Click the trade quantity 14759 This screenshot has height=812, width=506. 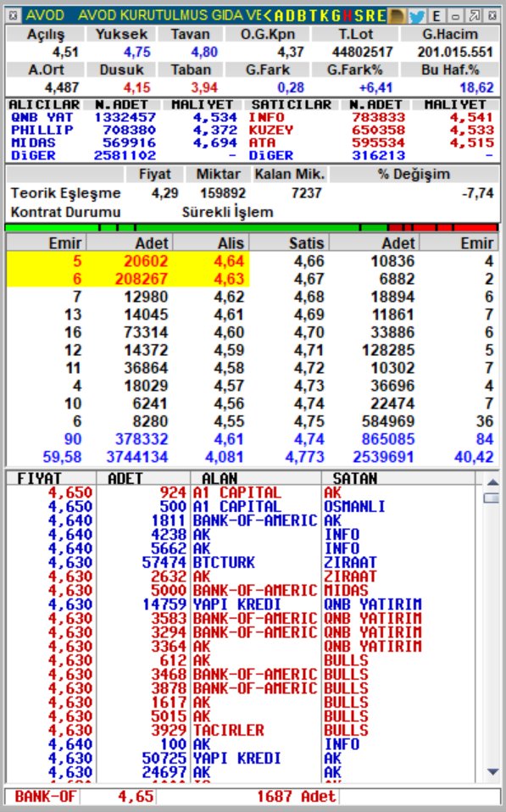click(164, 604)
